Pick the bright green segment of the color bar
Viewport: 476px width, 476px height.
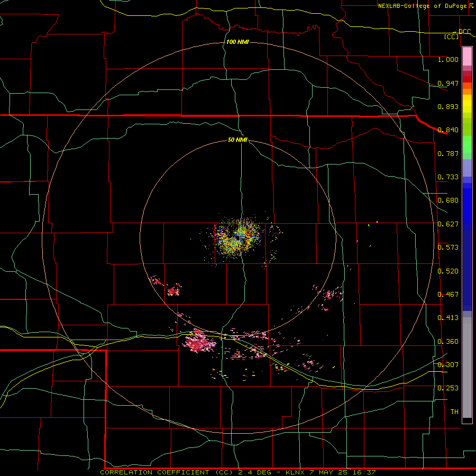pos(467,144)
